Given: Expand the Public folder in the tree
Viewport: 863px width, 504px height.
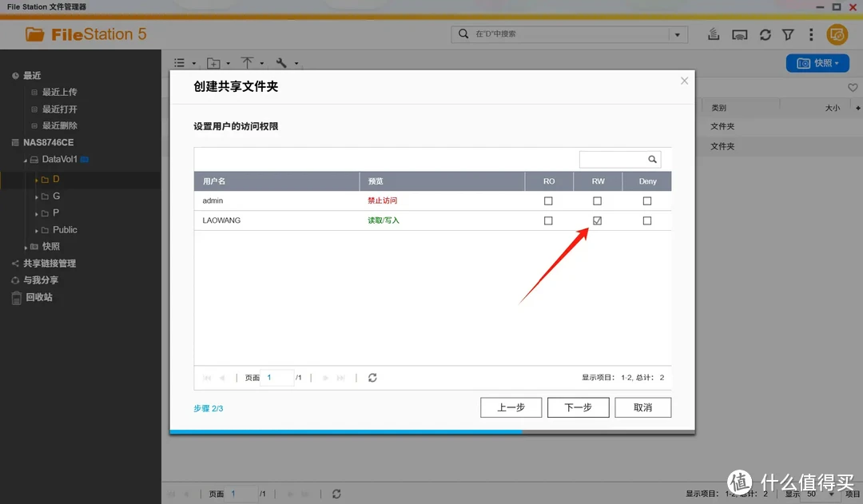Looking at the screenshot, I should [x=36, y=230].
